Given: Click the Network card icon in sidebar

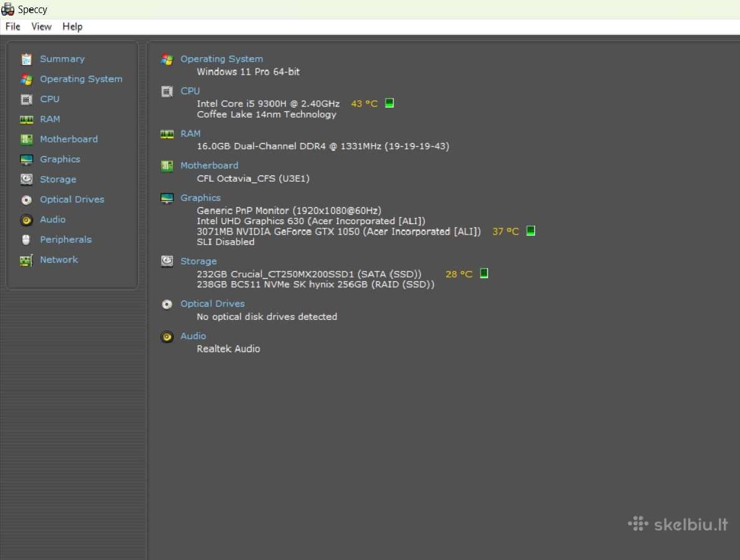Looking at the screenshot, I should pyautogui.click(x=26, y=260).
